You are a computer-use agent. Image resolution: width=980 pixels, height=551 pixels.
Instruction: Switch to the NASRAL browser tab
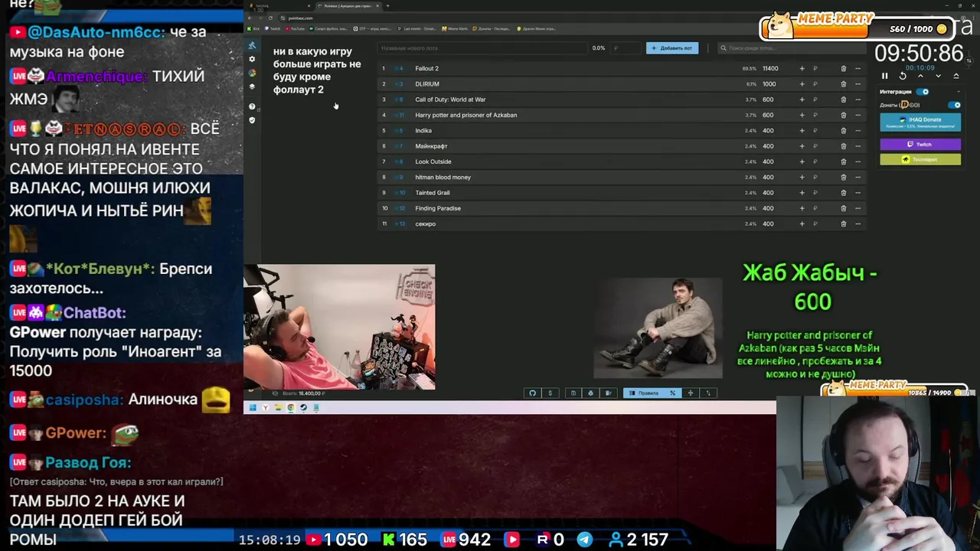click(280, 6)
